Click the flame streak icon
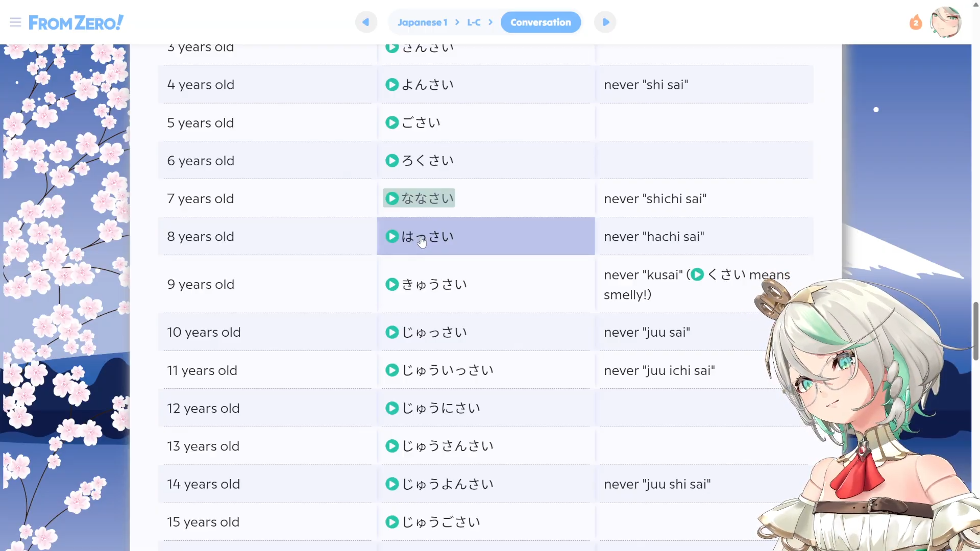Image resolution: width=980 pixels, height=551 pixels. 916,22
